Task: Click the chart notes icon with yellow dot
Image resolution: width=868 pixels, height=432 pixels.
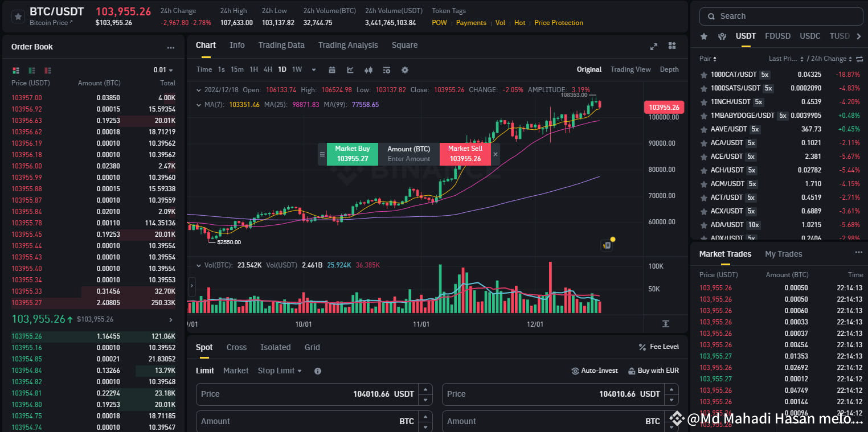Action: 607,245
